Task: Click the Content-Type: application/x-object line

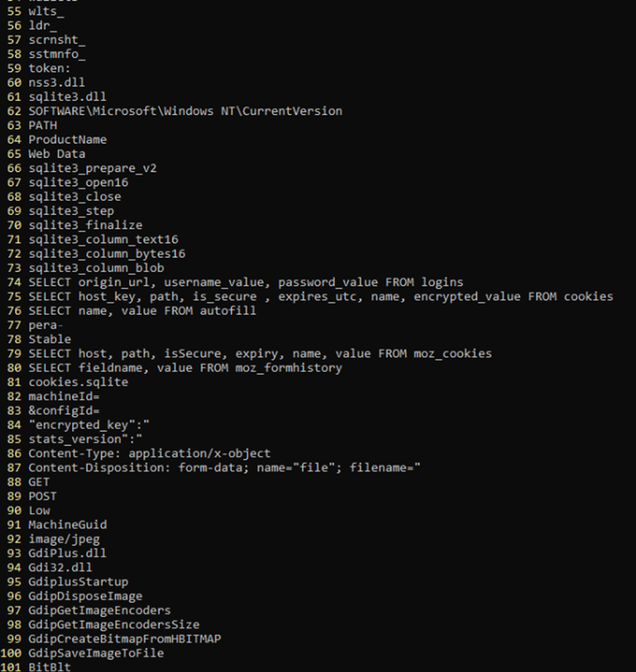Action: [x=149, y=453]
